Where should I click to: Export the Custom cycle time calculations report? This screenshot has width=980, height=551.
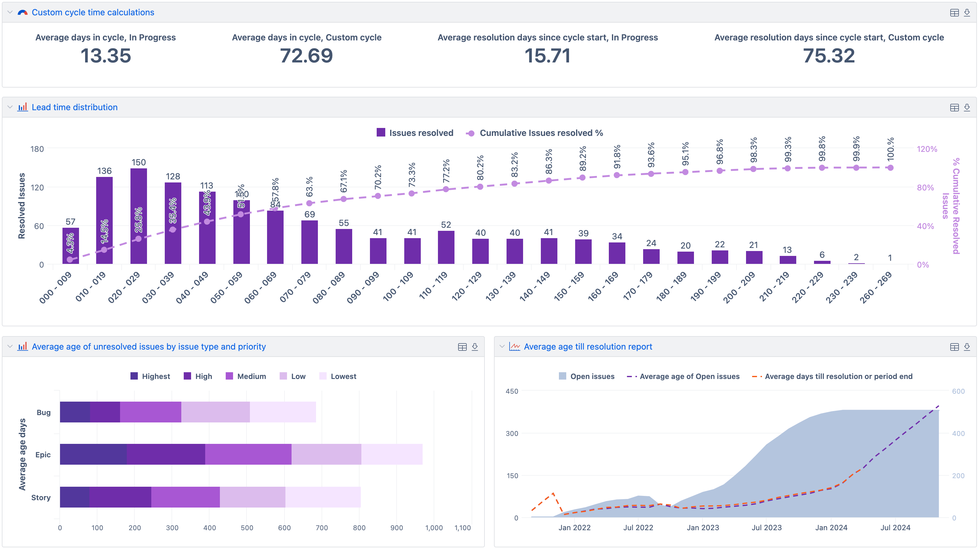coord(967,13)
